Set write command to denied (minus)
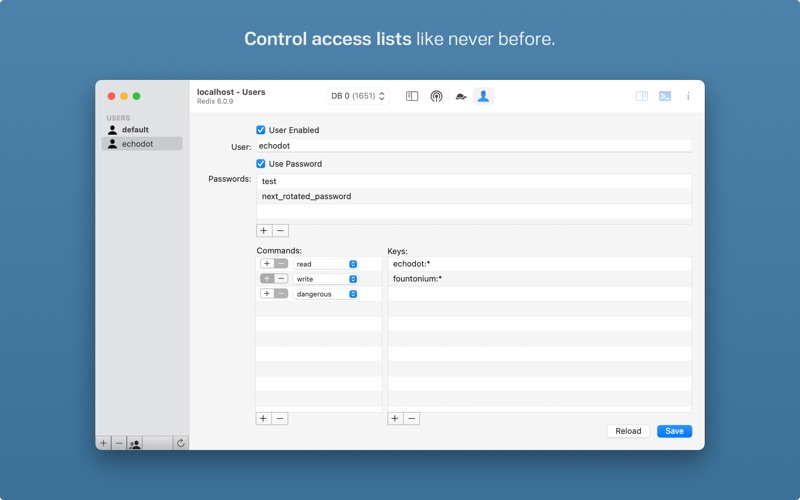Viewport: 800px width, 500px height. (281, 279)
